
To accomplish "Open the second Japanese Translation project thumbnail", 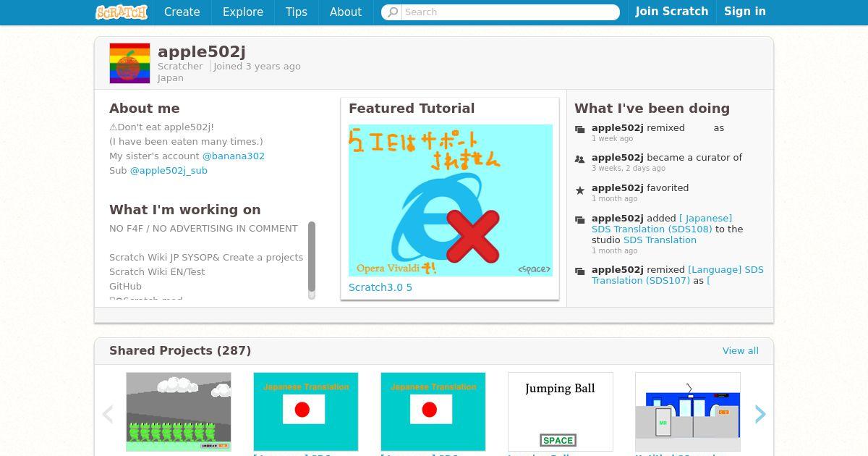I will (x=433, y=411).
